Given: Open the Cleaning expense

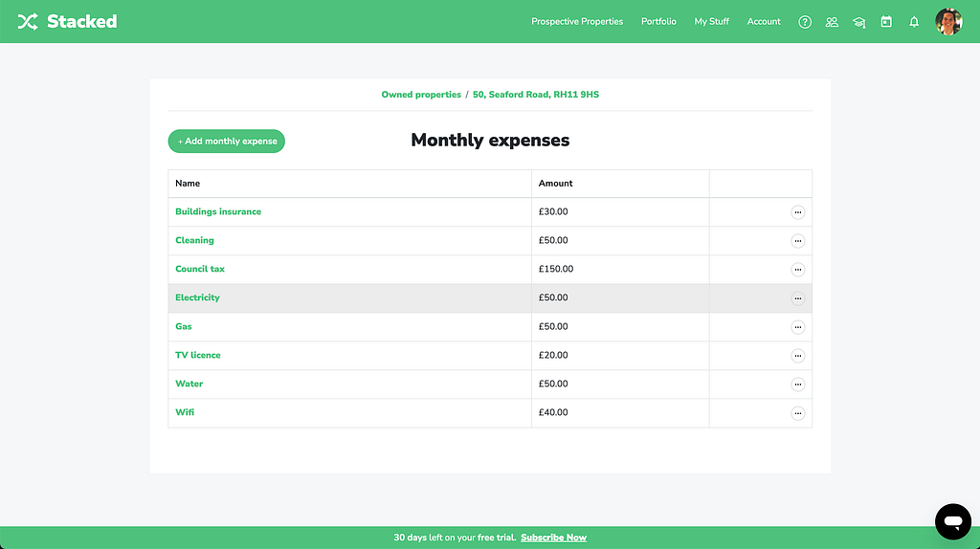Looking at the screenshot, I should (194, 240).
